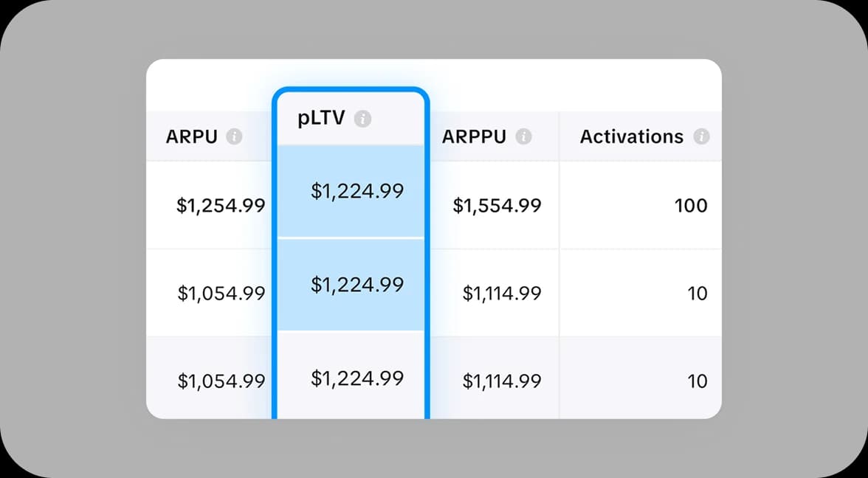Viewport: 868px width, 478px height.
Task: Open the ARPU metric tooltip icon
Action: click(x=235, y=136)
